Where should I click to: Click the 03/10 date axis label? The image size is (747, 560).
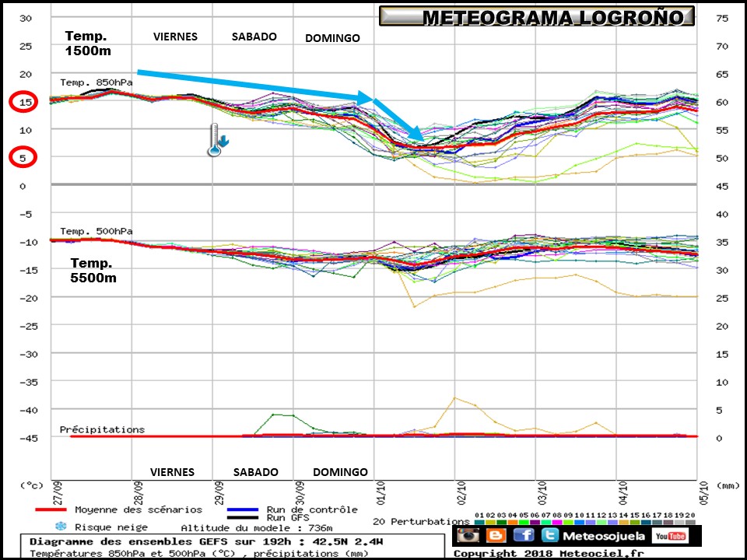pyautogui.click(x=542, y=493)
